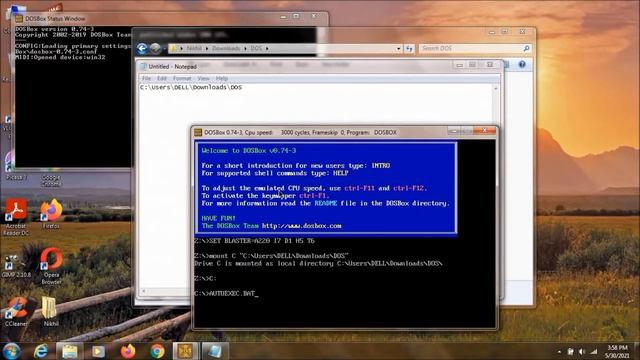This screenshot has width=640, height=360.
Task: Open Action Center flag in tray
Action: (571, 351)
